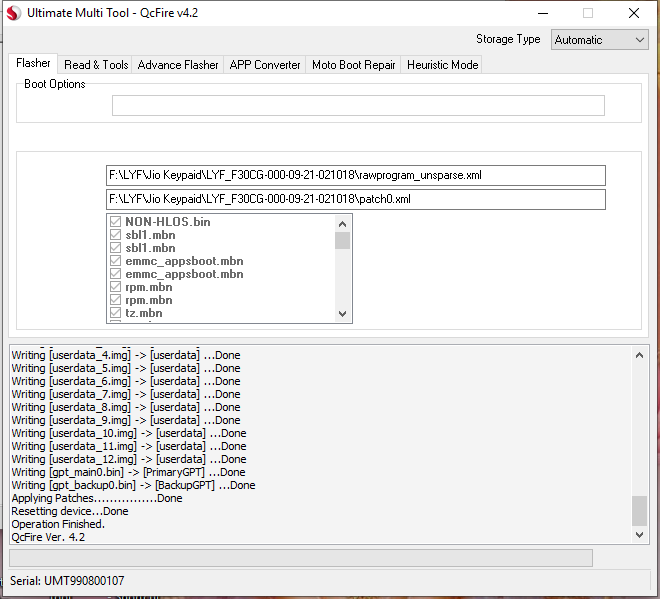Click the 'QcFire Ver. 4.2' log line
The width and height of the screenshot is (660, 599).
click(48, 537)
